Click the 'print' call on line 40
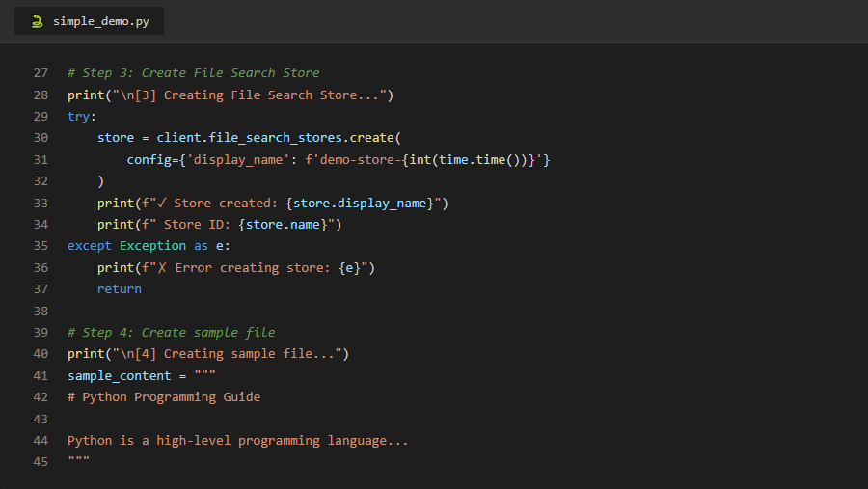 click(x=86, y=354)
